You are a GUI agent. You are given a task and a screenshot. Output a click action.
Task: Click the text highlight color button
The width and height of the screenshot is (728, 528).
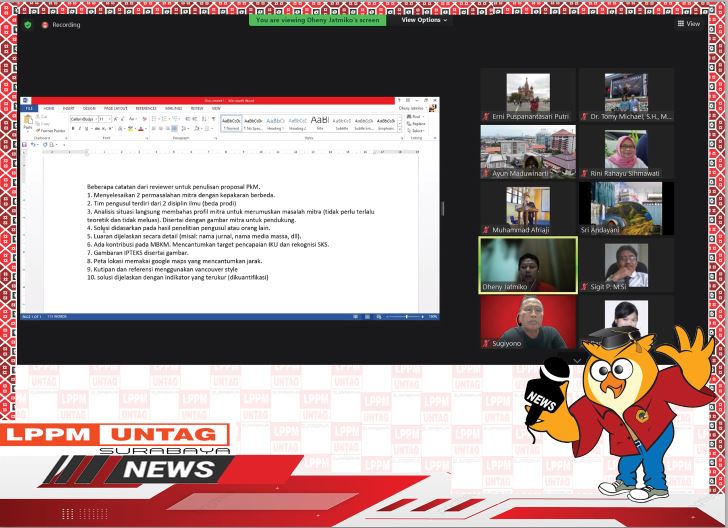pyautogui.click(x=130, y=128)
